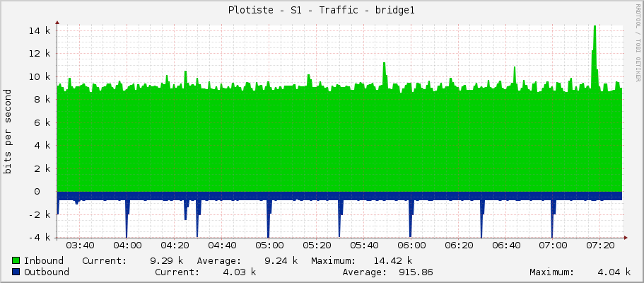Click the green Inbound legend swatch
This screenshot has width=644, height=283.
(x=16, y=260)
